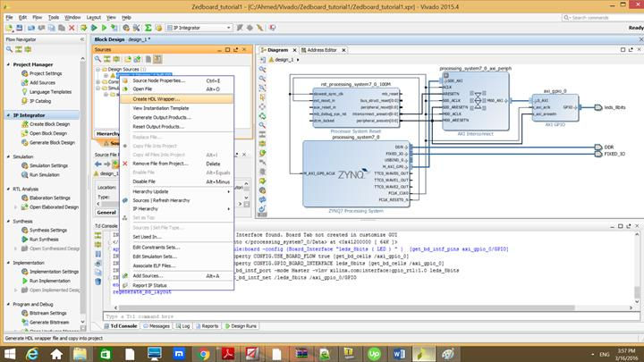
Task: Click expand all icon in Flow Navigator
Action: pyautogui.click(x=28, y=49)
